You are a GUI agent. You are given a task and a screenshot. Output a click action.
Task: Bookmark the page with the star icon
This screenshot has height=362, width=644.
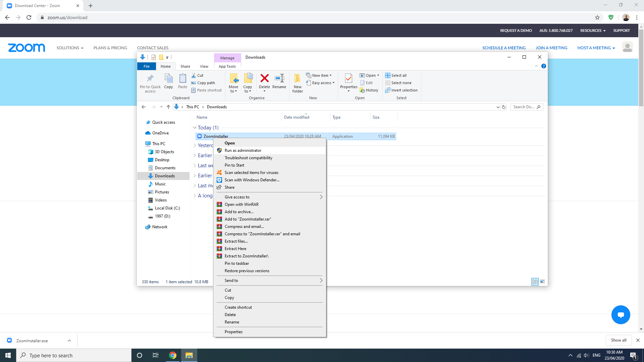597,17
